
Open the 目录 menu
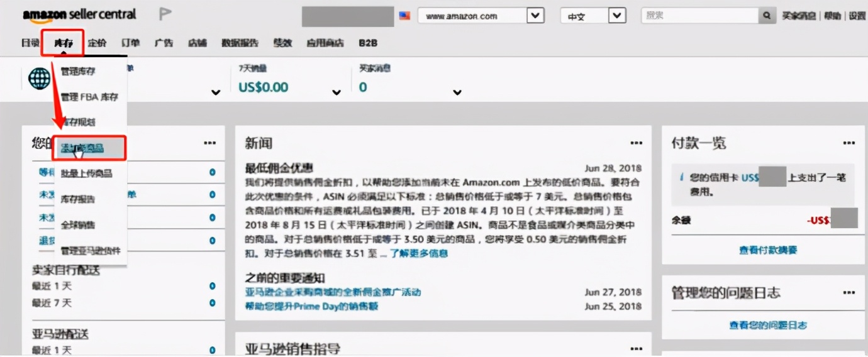point(30,43)
